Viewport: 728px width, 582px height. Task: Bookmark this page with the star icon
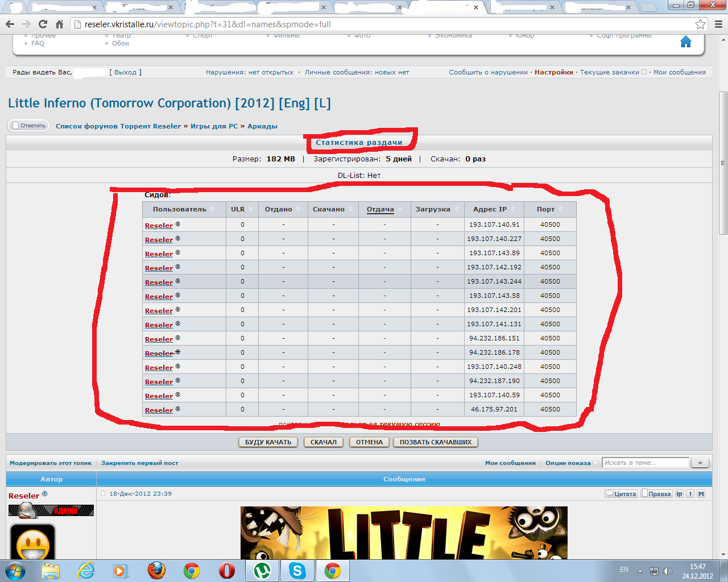[700, 24]
